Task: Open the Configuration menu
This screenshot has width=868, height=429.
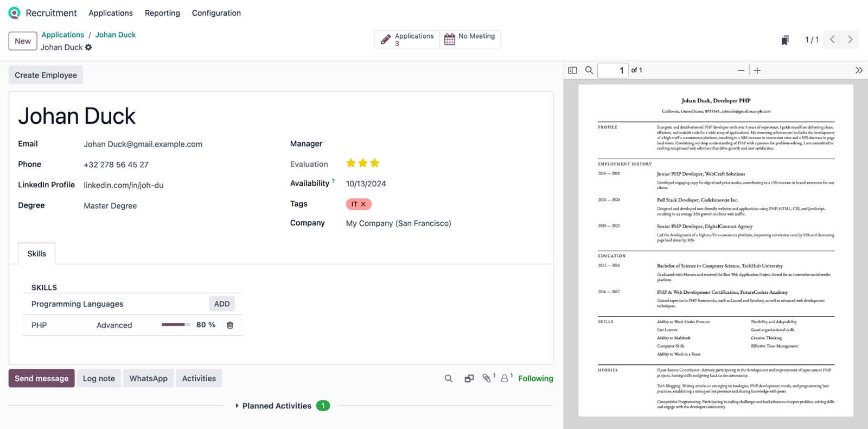Action: [216, 13]
